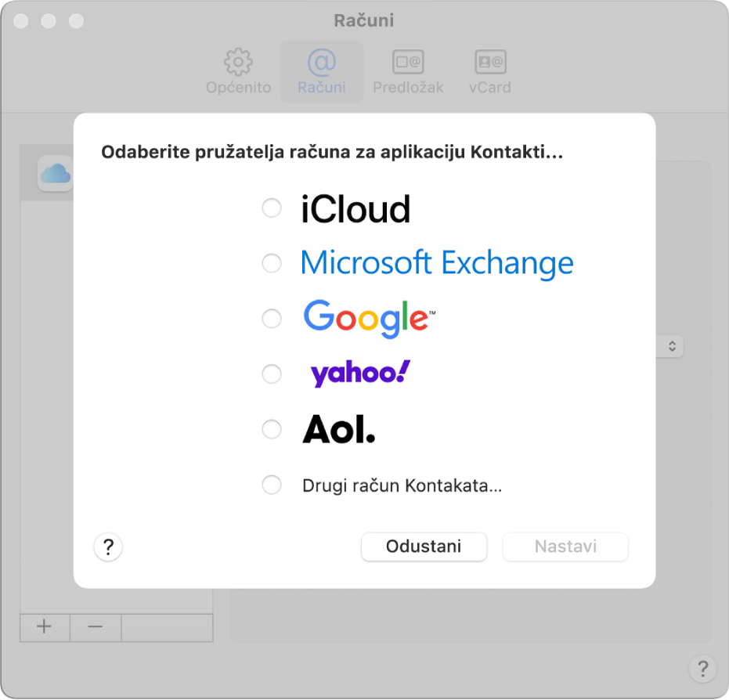Close the Računi window

pos(21,21)
